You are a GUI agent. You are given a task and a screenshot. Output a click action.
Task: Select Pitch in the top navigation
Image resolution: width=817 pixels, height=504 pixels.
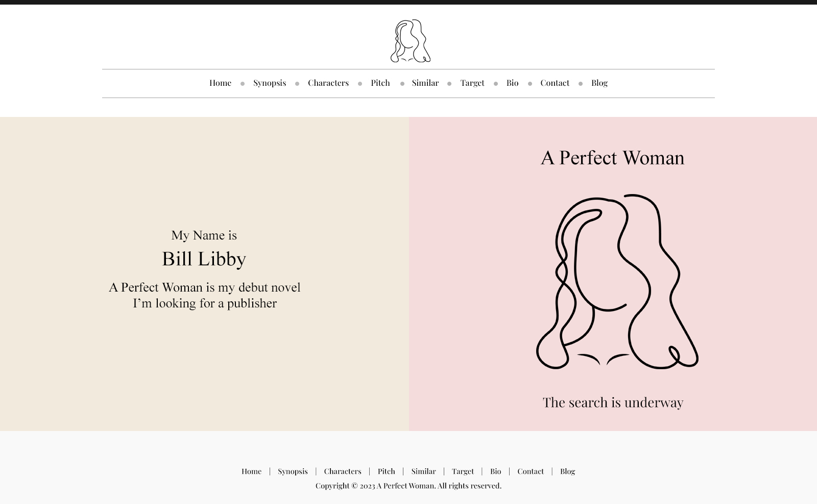(x=380, y=83)
